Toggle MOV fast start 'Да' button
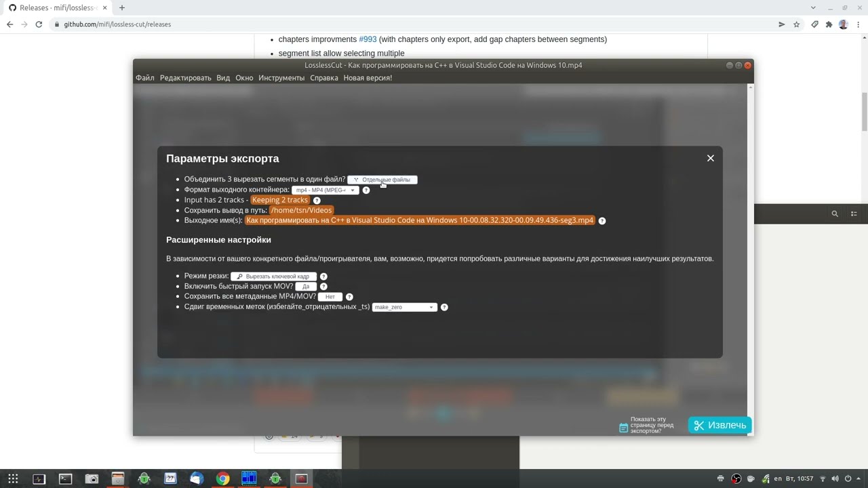 (x=306, y=287)
